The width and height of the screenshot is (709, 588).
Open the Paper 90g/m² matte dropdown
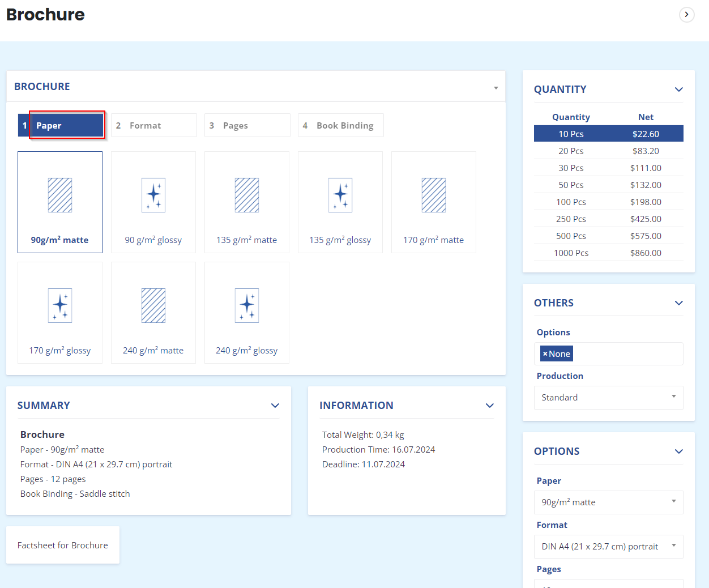click(x=609, y=502)
